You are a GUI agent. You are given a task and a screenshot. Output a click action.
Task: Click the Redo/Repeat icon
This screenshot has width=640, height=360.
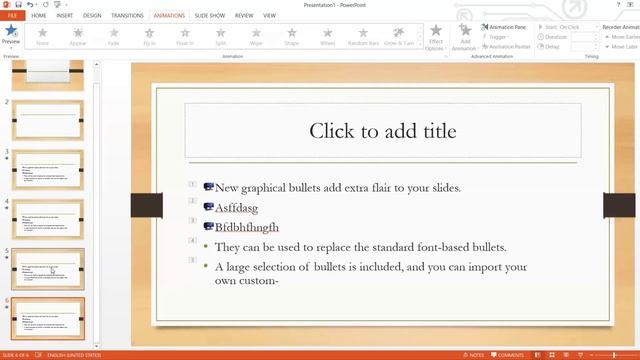tap(46, 4)
